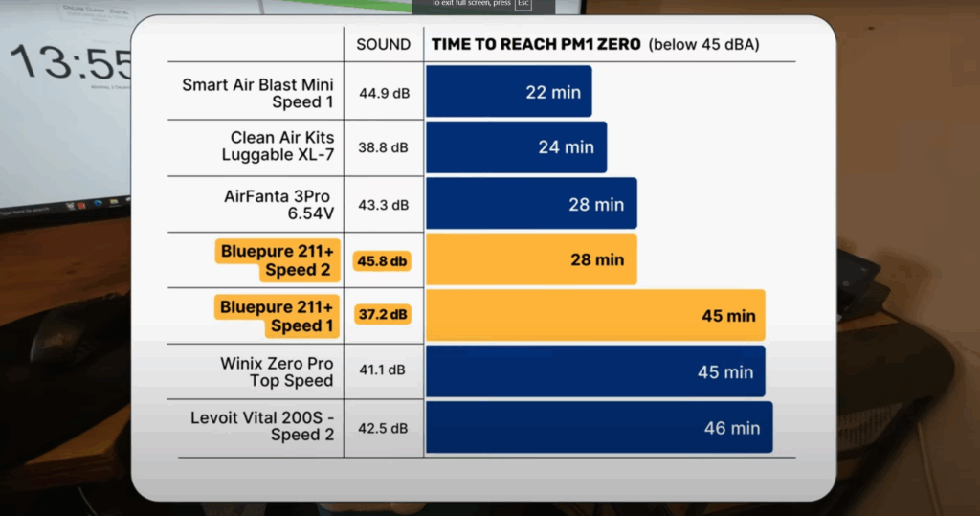Image resolution: width=980 pixels, height=516 pixels.
Task: Click the 46 min Levoit bar
Action: pyautogui.click(x=599, y=427)
